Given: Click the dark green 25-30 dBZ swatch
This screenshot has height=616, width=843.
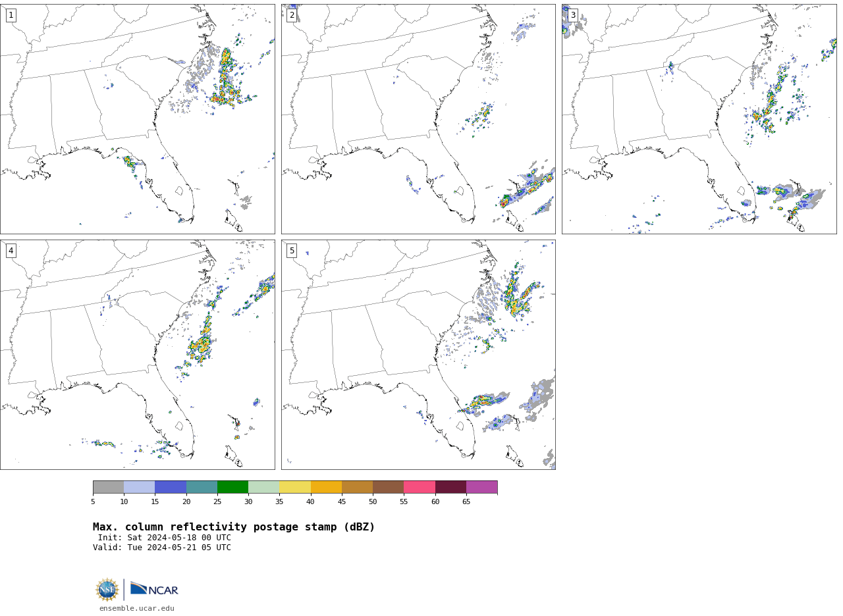Looking at the screenshot, I should coord(232,487).
